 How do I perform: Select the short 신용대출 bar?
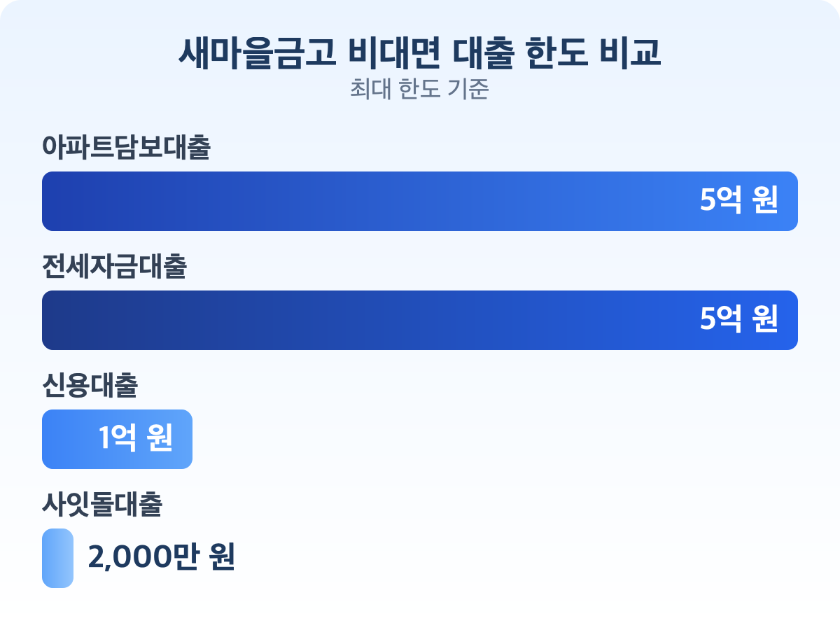coord(70,440)
